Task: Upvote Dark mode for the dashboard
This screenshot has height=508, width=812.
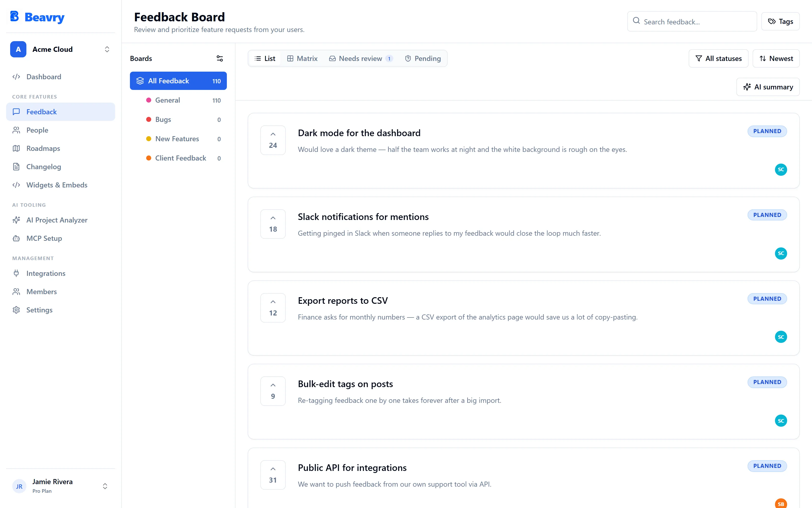Action: (x=273, y=140)
